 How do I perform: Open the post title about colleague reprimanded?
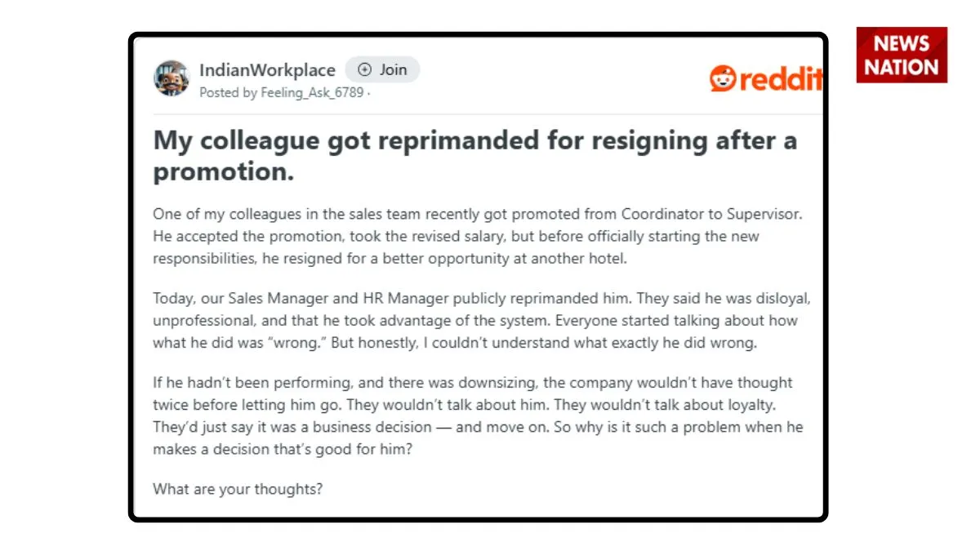click(475, 156)
